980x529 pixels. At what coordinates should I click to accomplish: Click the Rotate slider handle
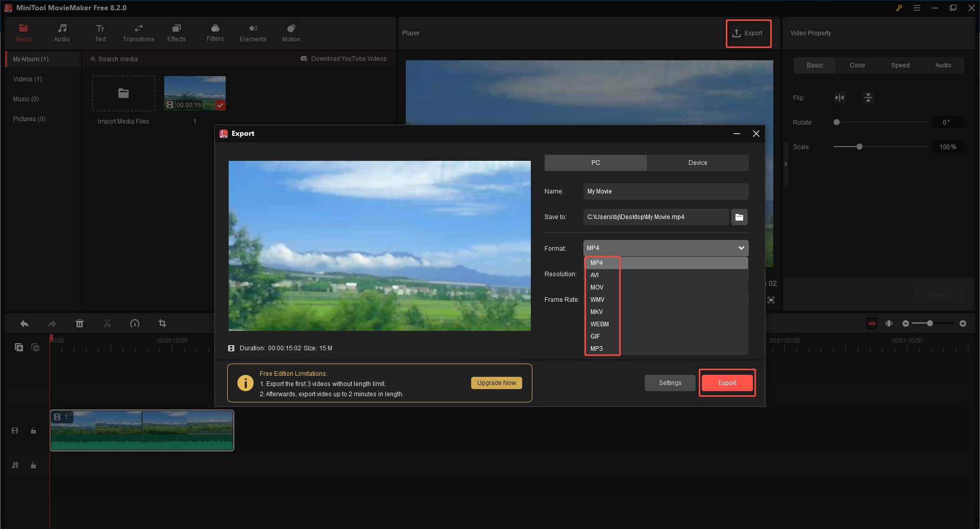pos(836,122)
